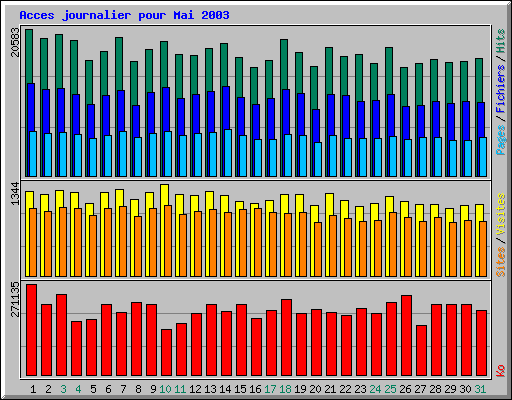Viewport: 512px width, 400px height.
Task: Click the 20583 axis value
Action: (15, 42)
